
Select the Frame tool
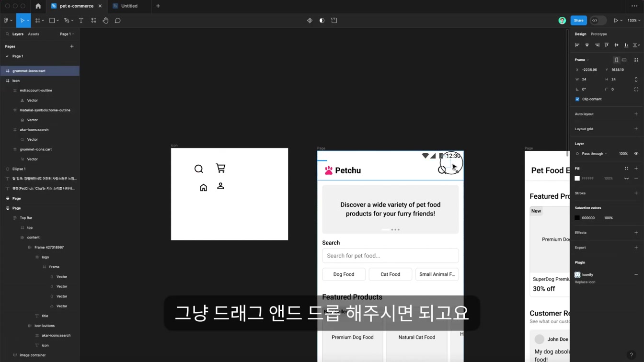click(37, 21)
